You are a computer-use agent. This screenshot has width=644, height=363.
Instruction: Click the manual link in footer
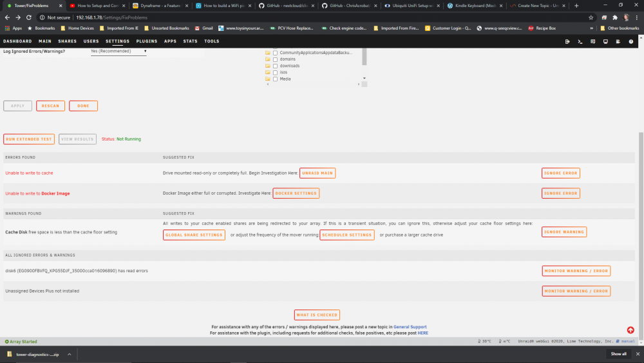click(x=627, y=341)
